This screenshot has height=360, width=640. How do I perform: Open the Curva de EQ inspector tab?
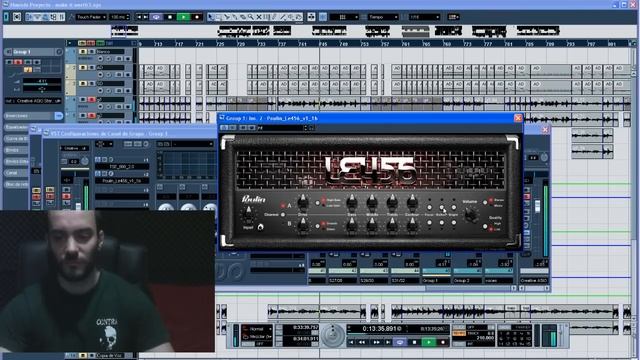point(16,139)
